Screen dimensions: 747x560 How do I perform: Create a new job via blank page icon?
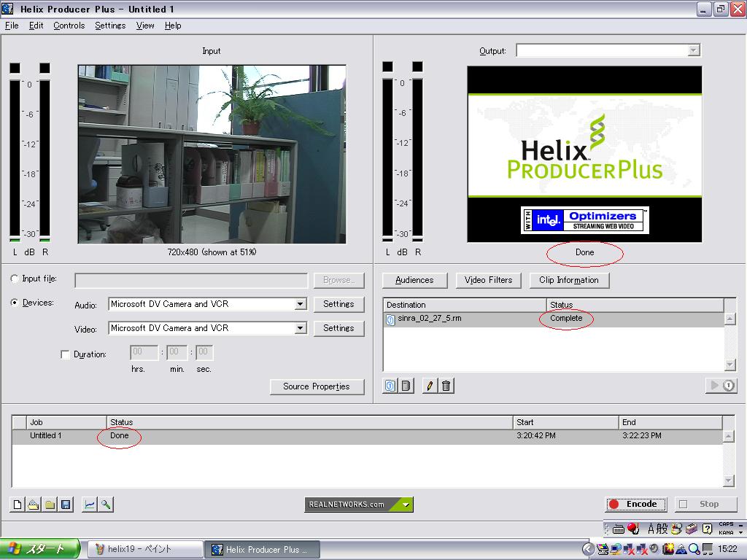pos(18,505)
